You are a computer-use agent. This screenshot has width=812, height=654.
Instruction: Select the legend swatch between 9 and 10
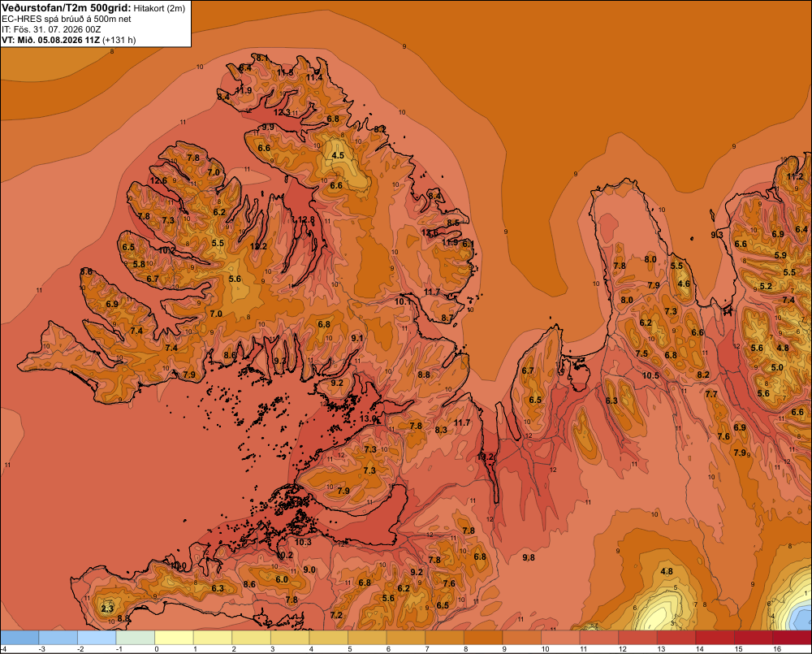pos(521,638)
